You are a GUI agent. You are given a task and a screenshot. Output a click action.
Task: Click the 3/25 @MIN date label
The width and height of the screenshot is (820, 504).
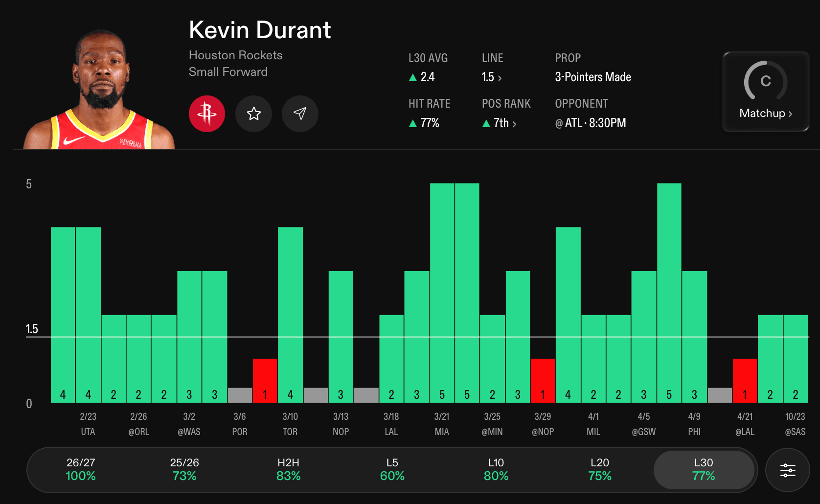click(x=492, y=424)
